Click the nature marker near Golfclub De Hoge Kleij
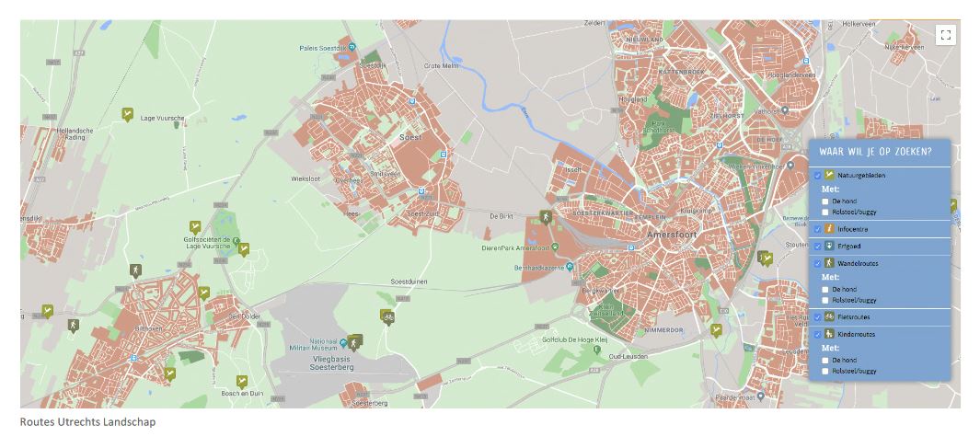The height and width of the screenshot is (448, 980). point(715,329)
